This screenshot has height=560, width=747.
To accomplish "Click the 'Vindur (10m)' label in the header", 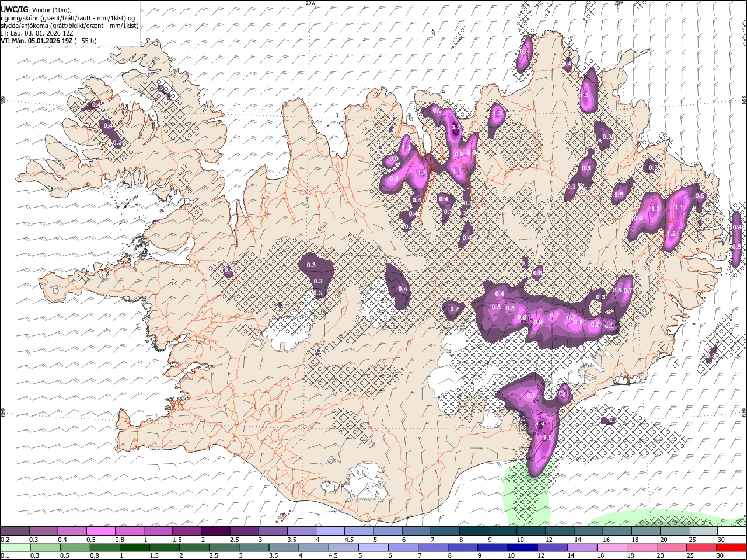I will pyautogui.click(x=51, y=10).
